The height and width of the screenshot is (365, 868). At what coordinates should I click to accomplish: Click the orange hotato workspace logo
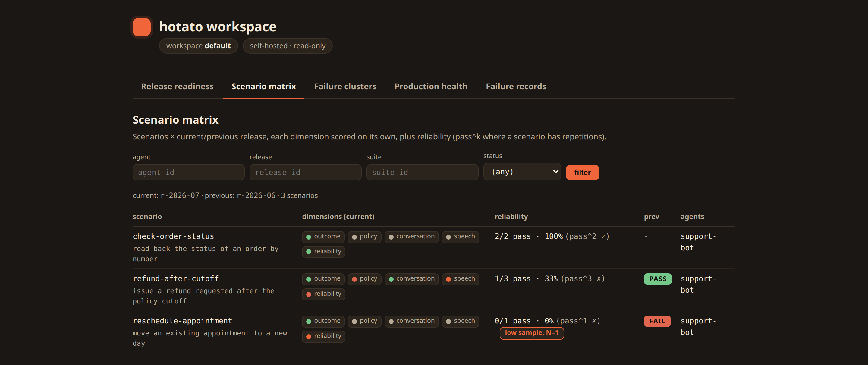pos(142,27)
